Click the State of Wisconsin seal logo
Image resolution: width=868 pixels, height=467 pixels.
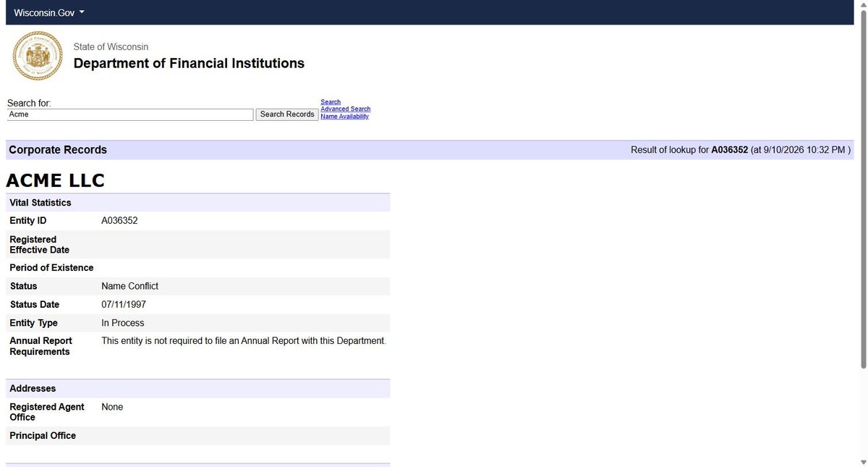coord(38,56)
